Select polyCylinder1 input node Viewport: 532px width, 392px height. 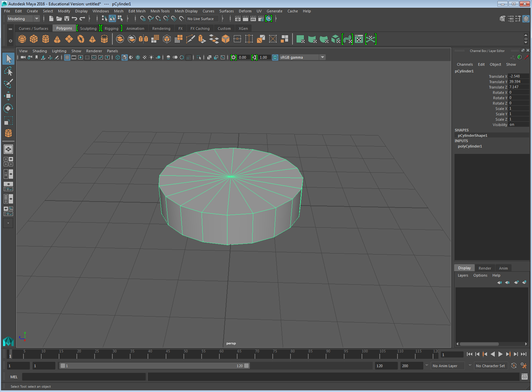[470, 146]
